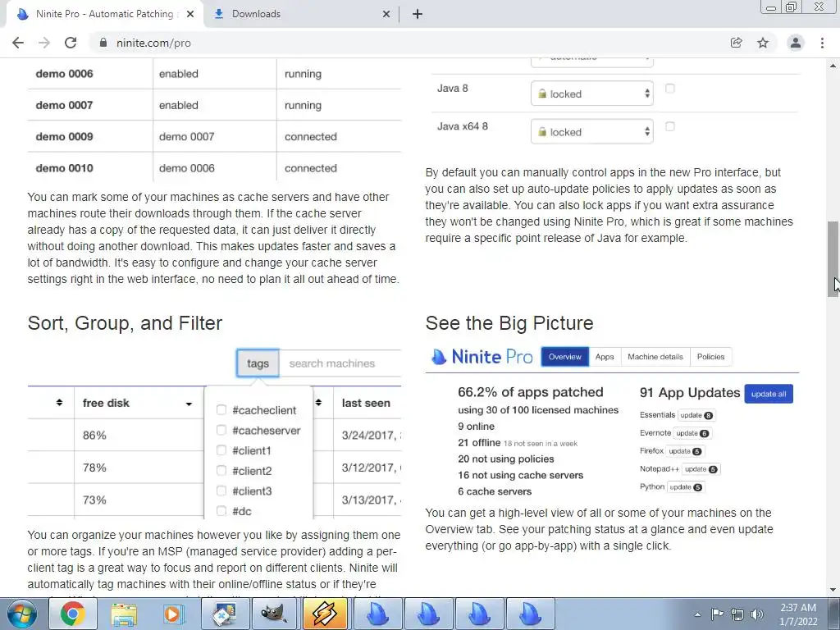
Task: Open the Java 8 locked dropdown
Action: [x=592, y=94]
